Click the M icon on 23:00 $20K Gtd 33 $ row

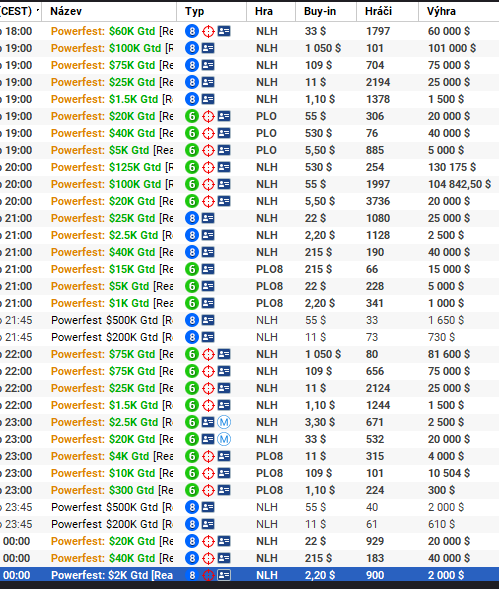tap(224, 439)
